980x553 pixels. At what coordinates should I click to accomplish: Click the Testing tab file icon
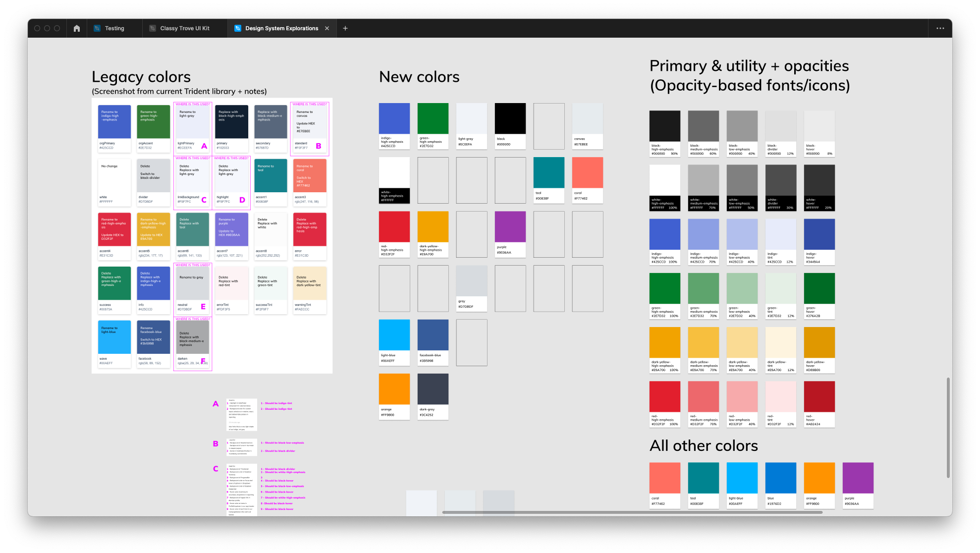coord(97,28)
